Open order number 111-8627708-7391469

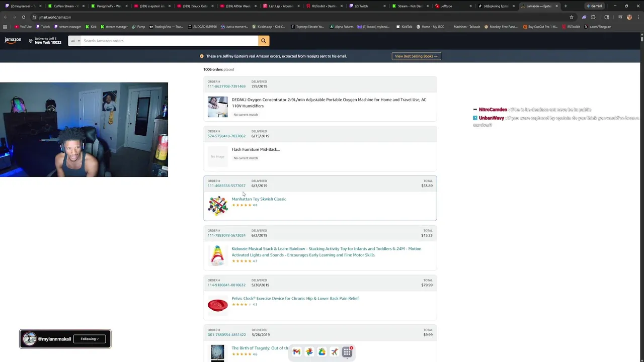point(226,86)
